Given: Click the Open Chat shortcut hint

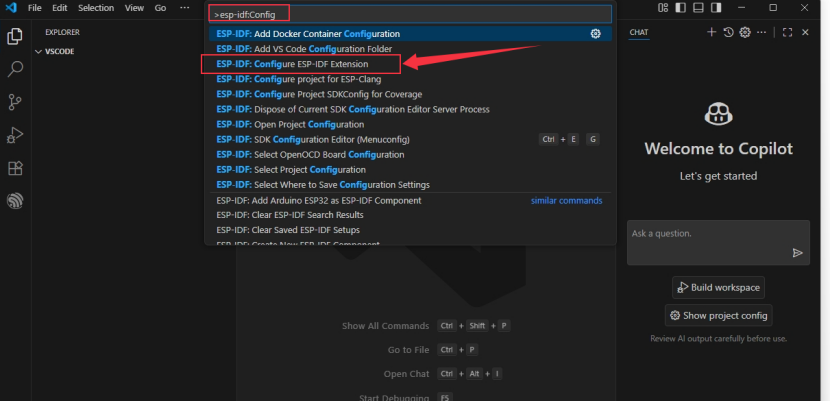Looking at the screenshot, I should [x=443, y=374].
